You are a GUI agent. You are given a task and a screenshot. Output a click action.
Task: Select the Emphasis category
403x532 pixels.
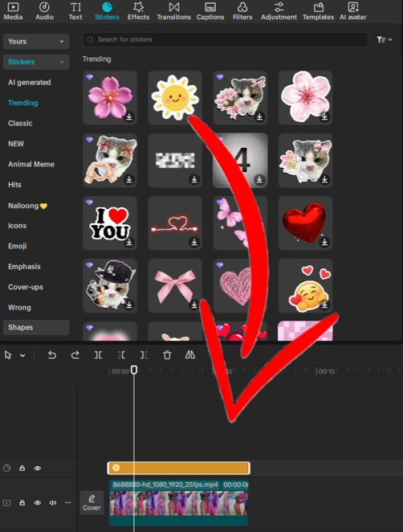[24, 267]
